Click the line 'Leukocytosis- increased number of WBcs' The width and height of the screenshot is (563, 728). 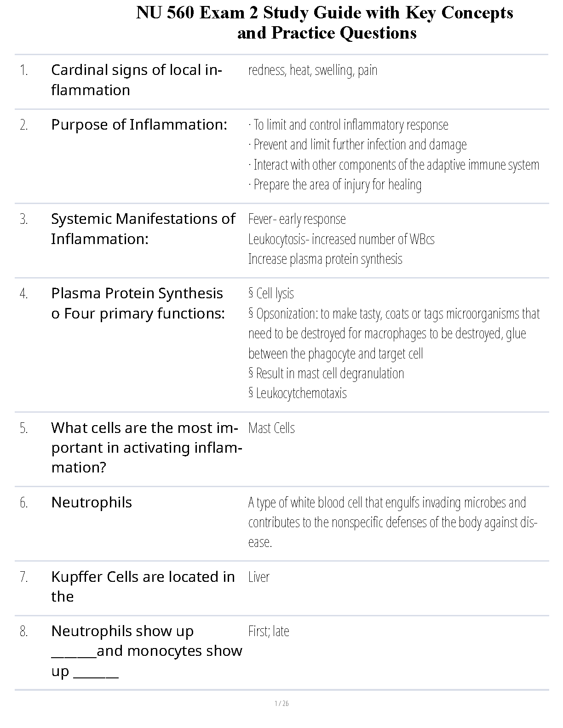pyautogui.click(x=341, y=239)
